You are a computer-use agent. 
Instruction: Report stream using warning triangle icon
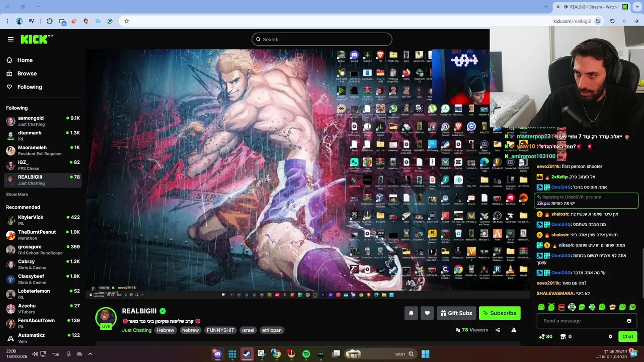(514, 330)
